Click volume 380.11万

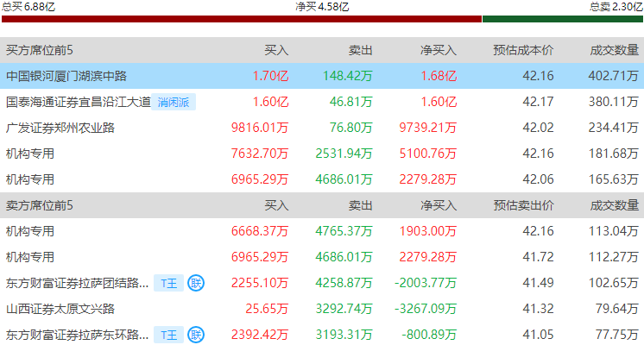coord(613,102)
